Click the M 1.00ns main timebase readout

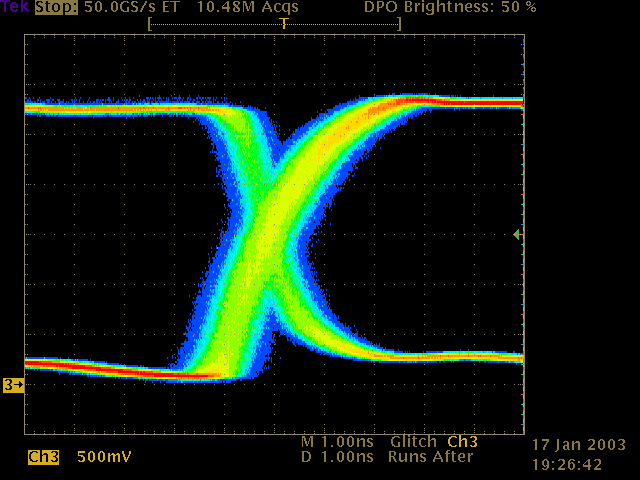tap(337, 442)
